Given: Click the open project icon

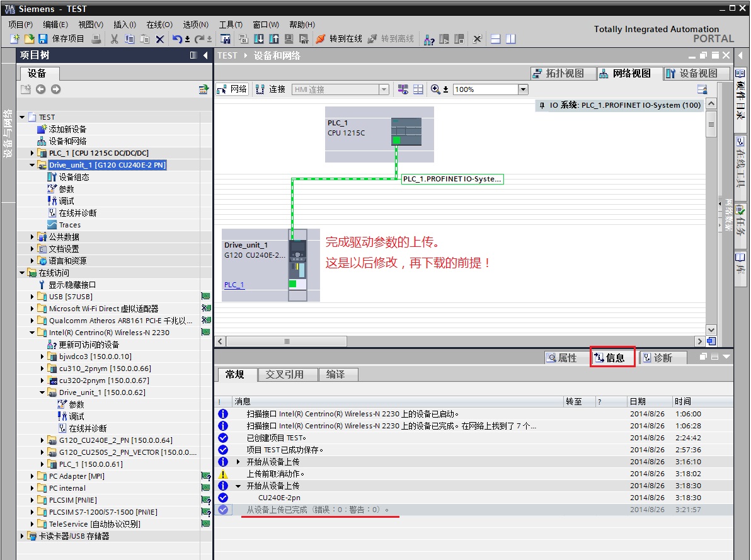Looking at the screenshot, I should 29,39.
